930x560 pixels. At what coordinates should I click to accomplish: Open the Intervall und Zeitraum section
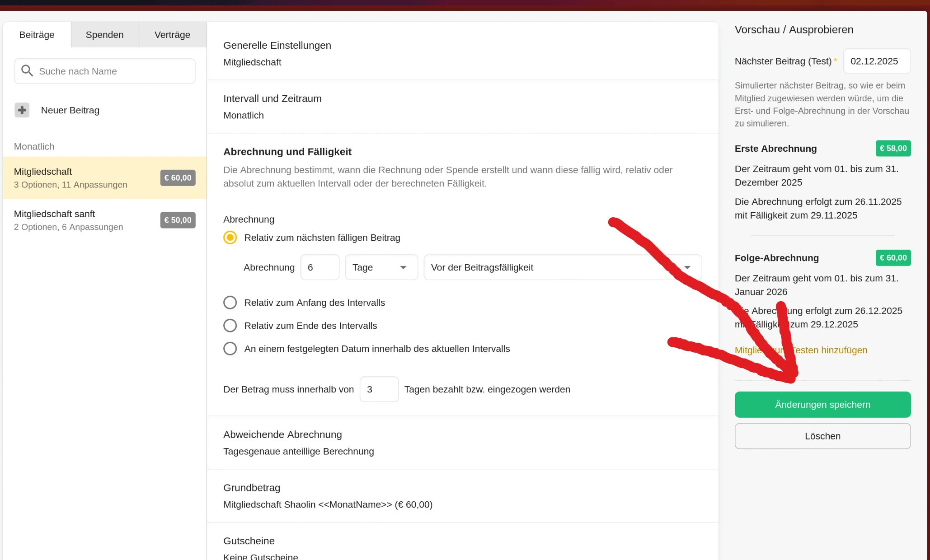(x=462, y=107)
